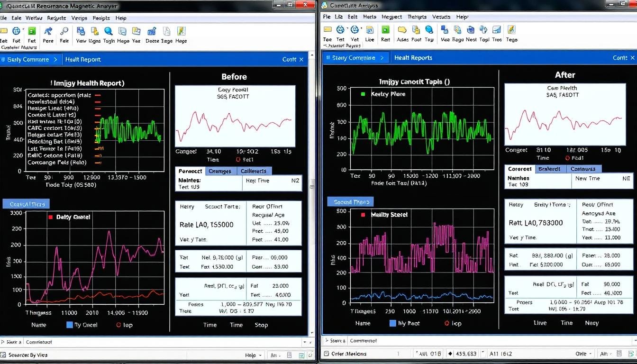Select the blue globe Togh icon in left toolbar

(x=109, y=32)
